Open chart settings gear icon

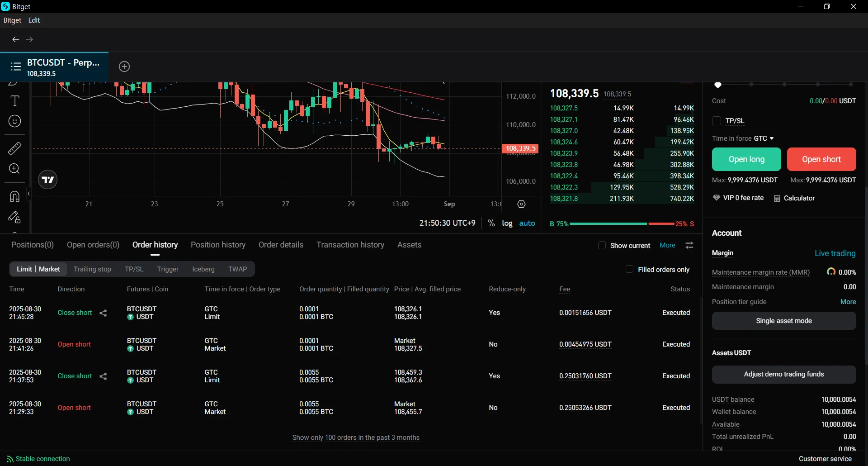[521, 204]
